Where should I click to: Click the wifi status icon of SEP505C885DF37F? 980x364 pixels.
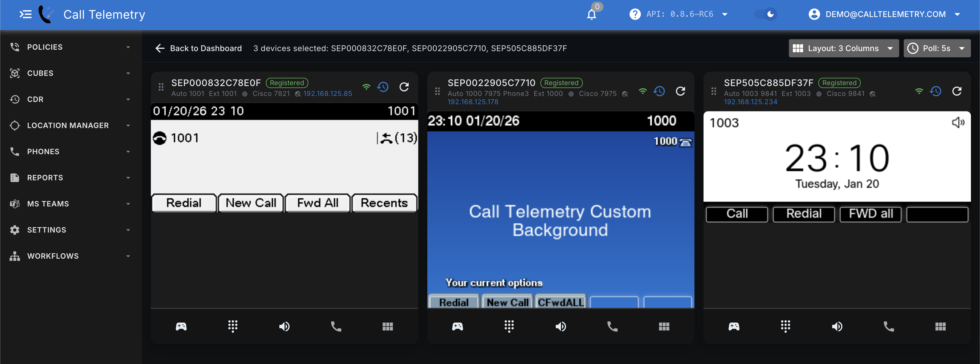tap(919, 91)
